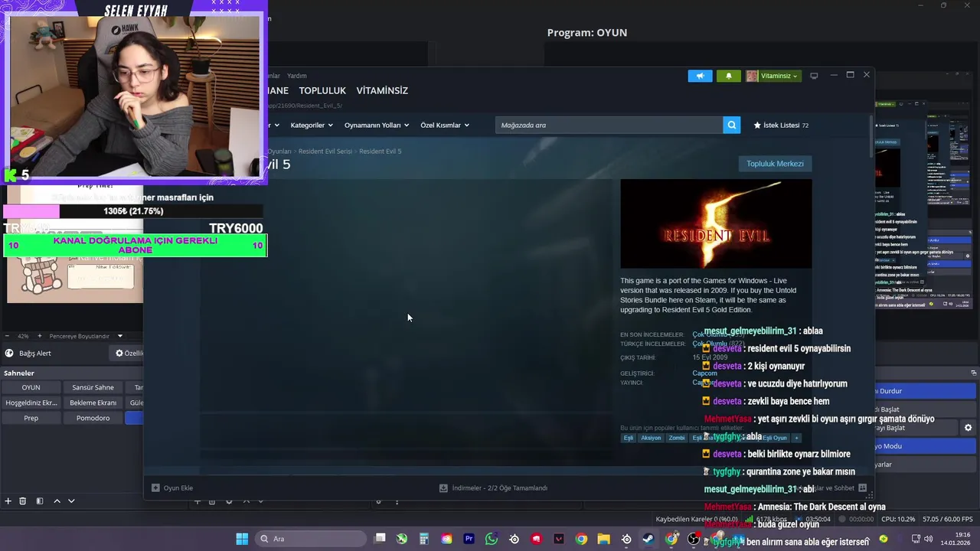980x551 pixels.
Task: Open Steam notifications bell icon
Action: pyautogui.click(x=728, y=76)
